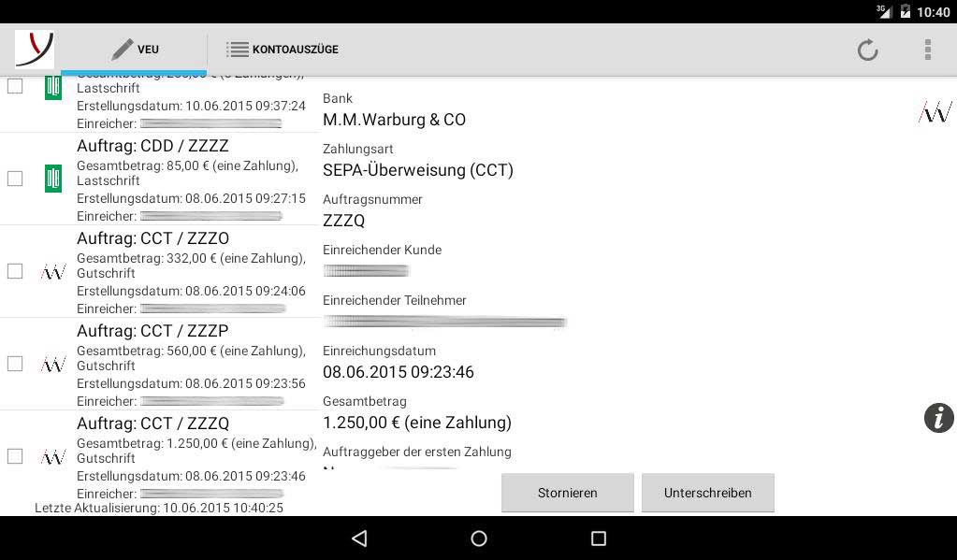Select the partially visible top Lastschrift order
Viewport: 957px width, 560px height.
coord(160,105)
